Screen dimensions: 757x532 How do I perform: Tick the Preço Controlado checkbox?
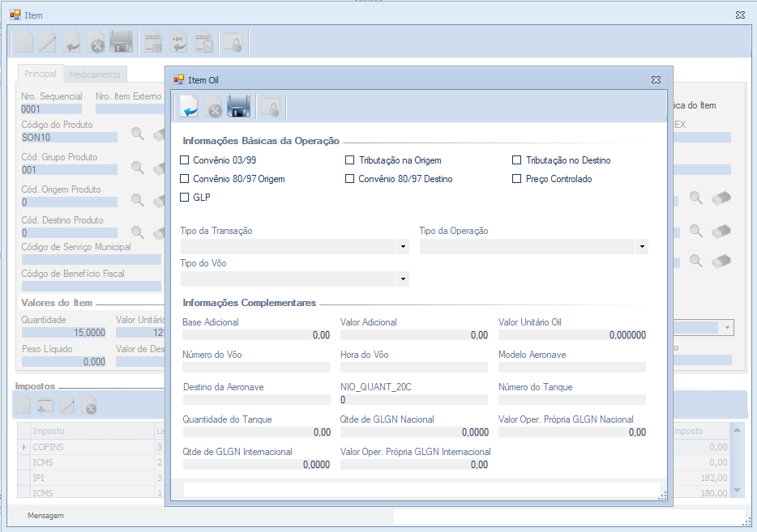(x=516, y=179)
